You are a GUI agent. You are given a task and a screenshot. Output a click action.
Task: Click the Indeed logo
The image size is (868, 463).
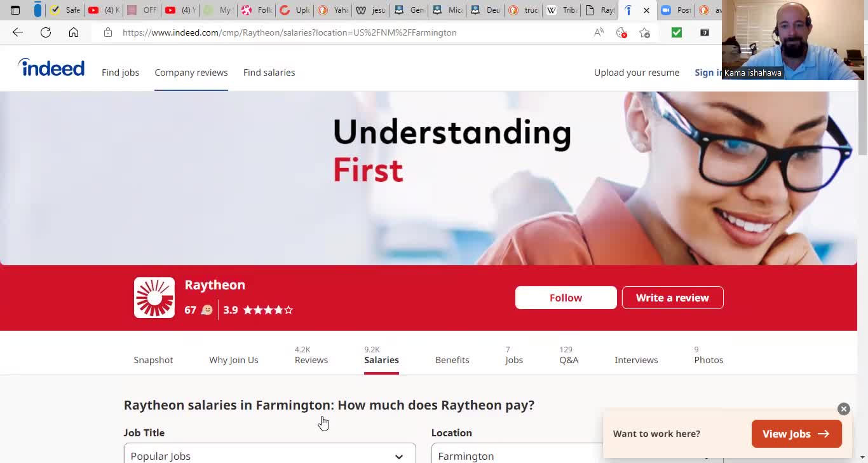tap(51, 67)
